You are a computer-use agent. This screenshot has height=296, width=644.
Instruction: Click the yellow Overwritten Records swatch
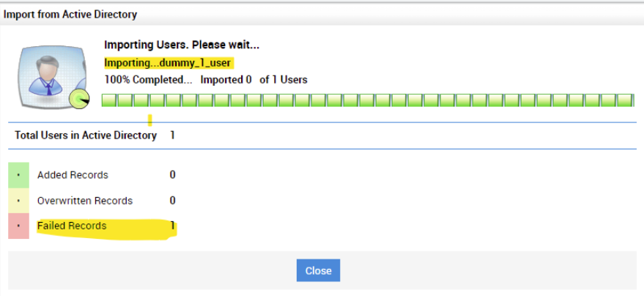(x=18, y=201)
